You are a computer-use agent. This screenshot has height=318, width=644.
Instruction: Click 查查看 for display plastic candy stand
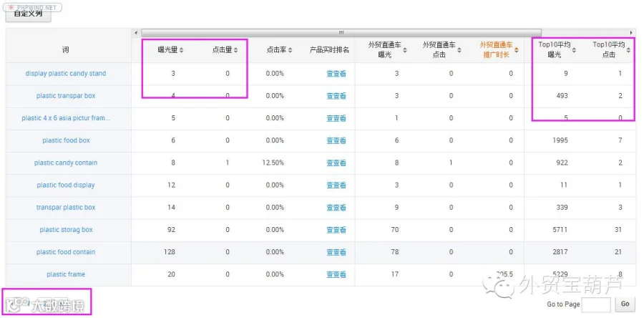pyautogui.click(x=336, y=74)
